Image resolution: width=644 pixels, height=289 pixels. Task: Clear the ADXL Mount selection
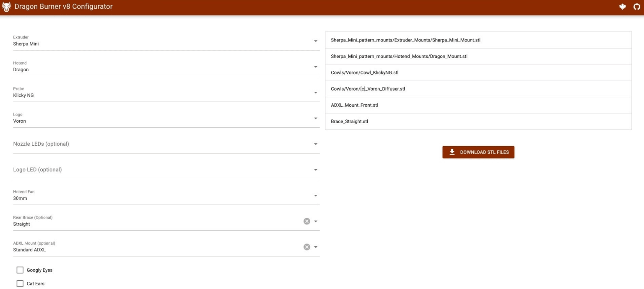point(306,247)
